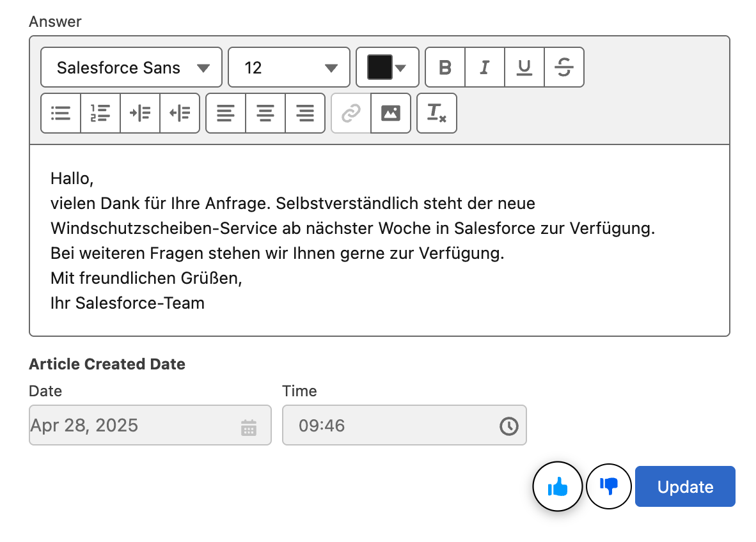
Task: Click the thumbs down icon
Action: coord(609,486)
